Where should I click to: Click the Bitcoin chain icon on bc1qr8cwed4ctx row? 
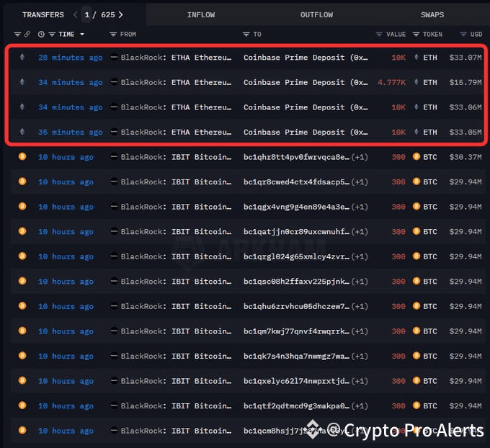(22, 182)
